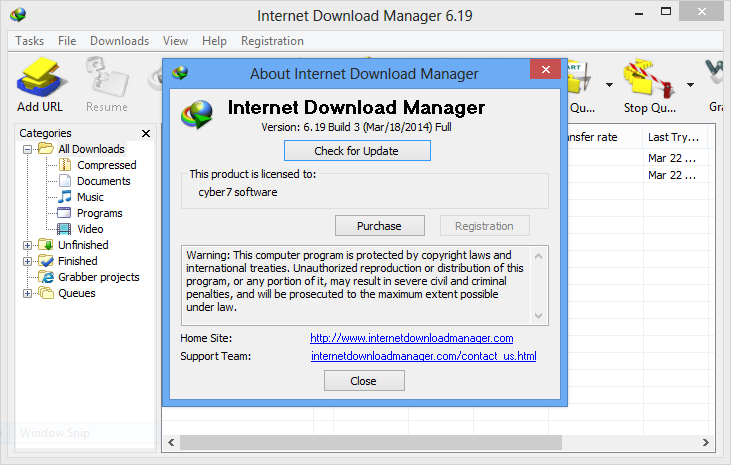Viewport: 731px width, 465px height.
Task: Open the File menu
Action: point(67,41)
